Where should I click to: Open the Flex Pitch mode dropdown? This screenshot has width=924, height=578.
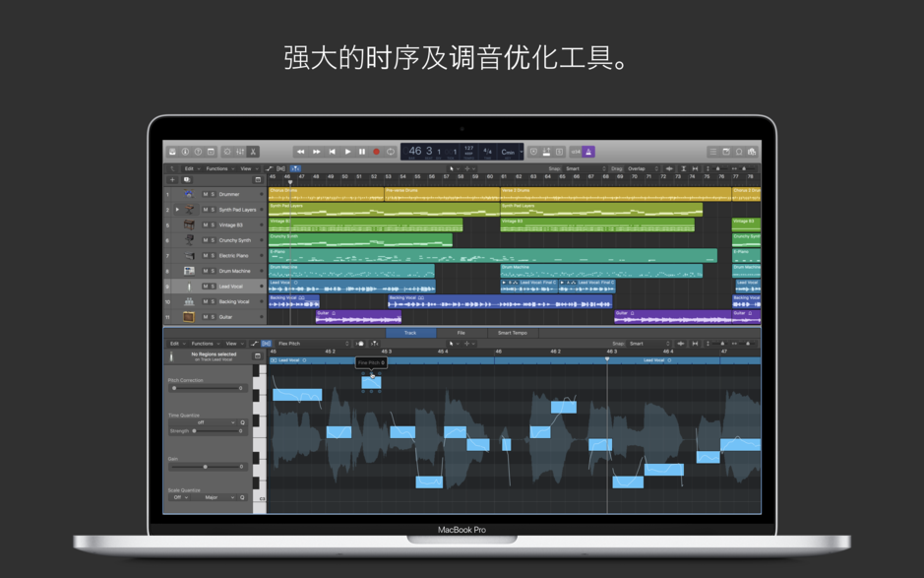pyautogui.click(x=310, y=343)
